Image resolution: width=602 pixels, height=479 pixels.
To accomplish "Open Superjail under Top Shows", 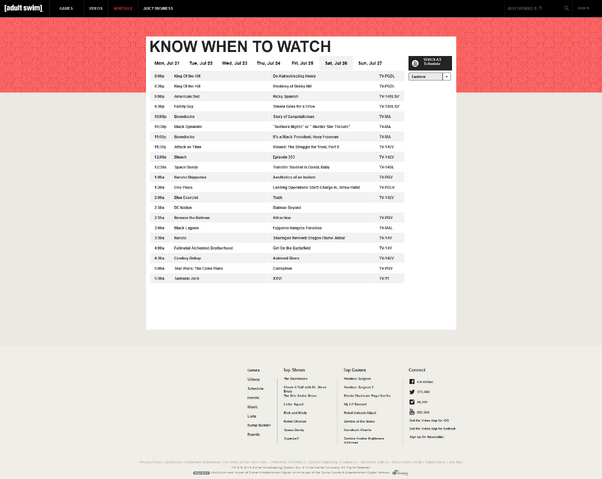I will click(x=291, y=438).
